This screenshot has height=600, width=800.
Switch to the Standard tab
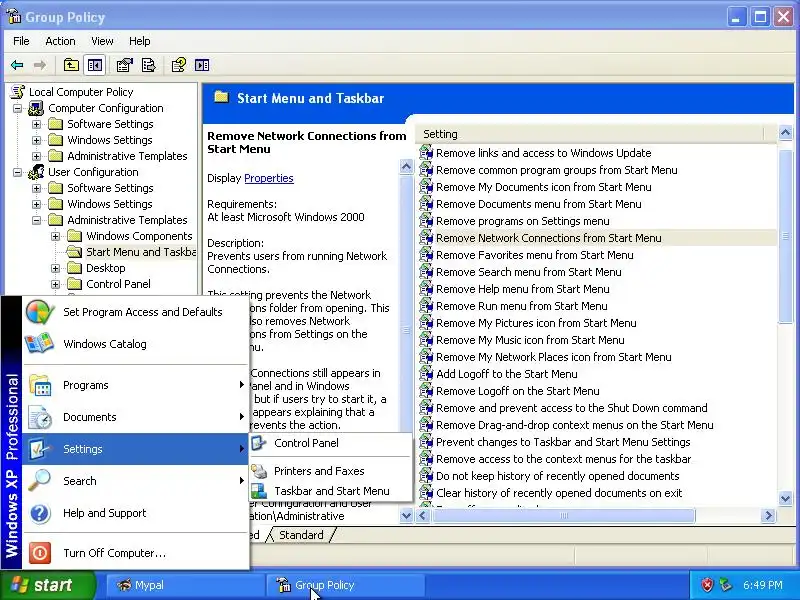301,535
